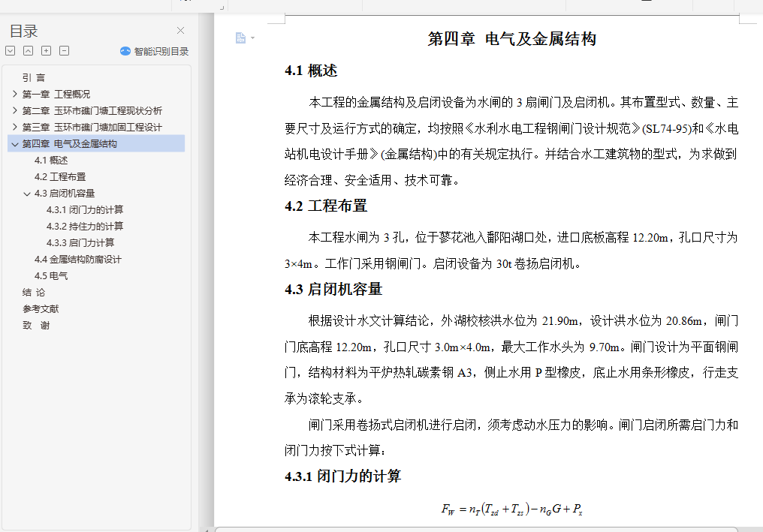Go to 引言 in outline
Viewport: 763px width, 532px height.
[34, 77]
